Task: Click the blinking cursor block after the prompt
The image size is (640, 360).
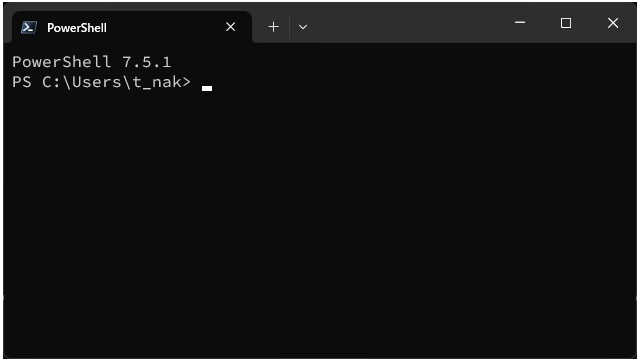Action: click(x=207, y=88)
